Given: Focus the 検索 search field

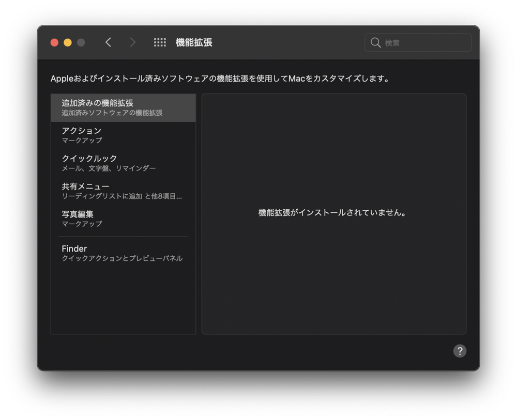Looking at the screenshot, I should (418, 42).
